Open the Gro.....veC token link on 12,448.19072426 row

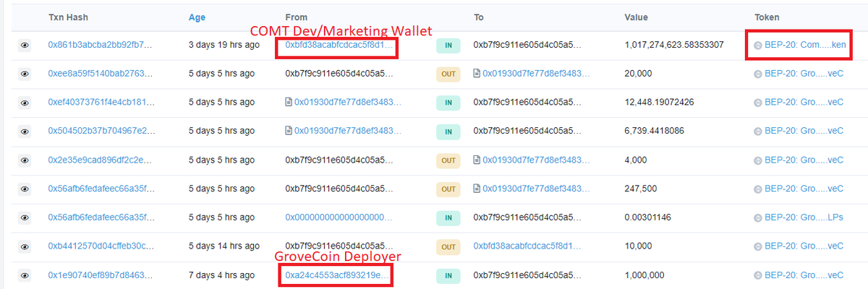[x=804, y=103]
